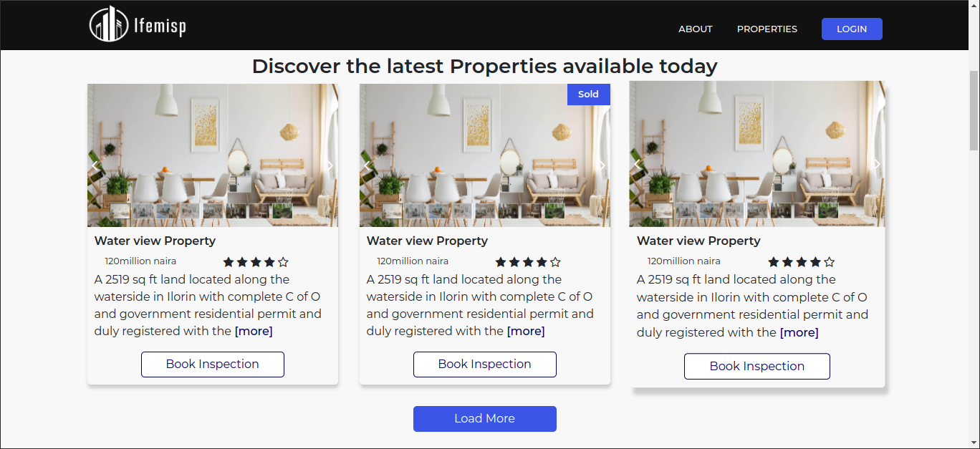Expand [more] description on first property card

[254, 331]
